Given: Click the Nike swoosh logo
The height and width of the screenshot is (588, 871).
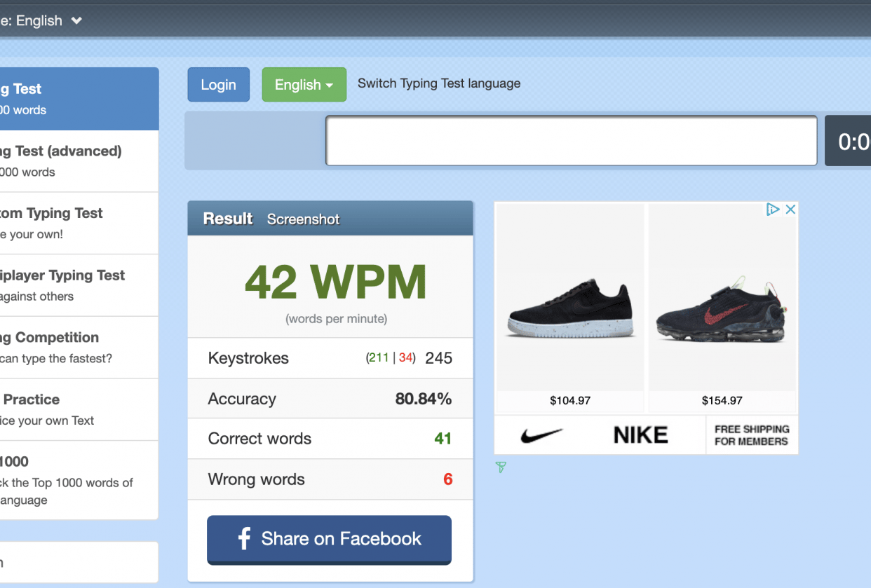Looking at the screenshot, I should 541,435.
